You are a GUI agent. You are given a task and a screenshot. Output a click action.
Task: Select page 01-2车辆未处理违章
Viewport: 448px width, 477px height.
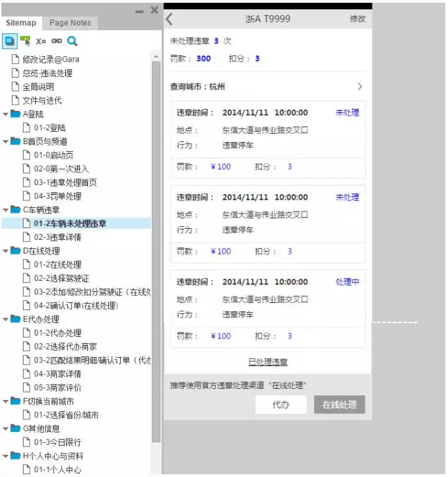tap(69, 223)
